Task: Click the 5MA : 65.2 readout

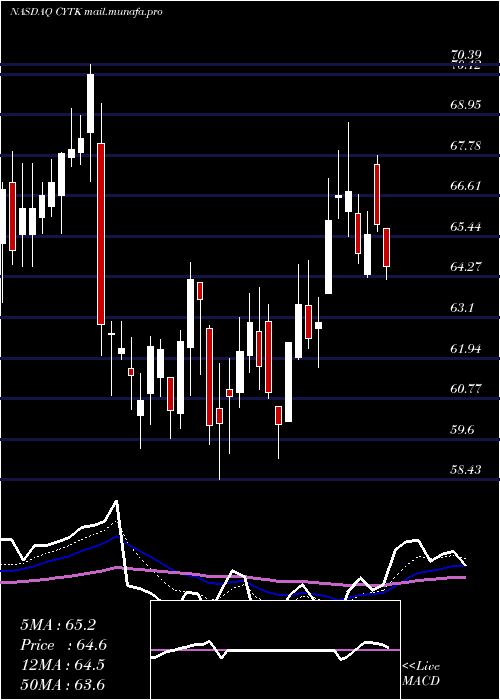Action: click(x=58, y=625)
